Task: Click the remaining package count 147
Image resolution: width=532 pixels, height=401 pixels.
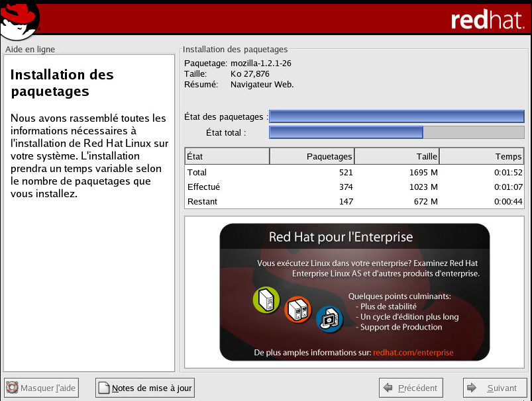Action: tap(346, 201)
